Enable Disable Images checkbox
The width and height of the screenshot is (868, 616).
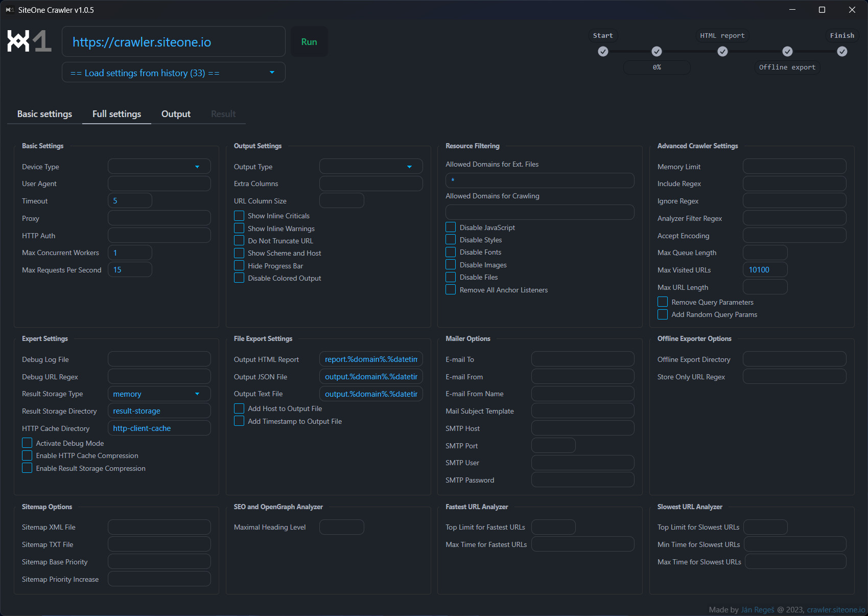[451, 264]
